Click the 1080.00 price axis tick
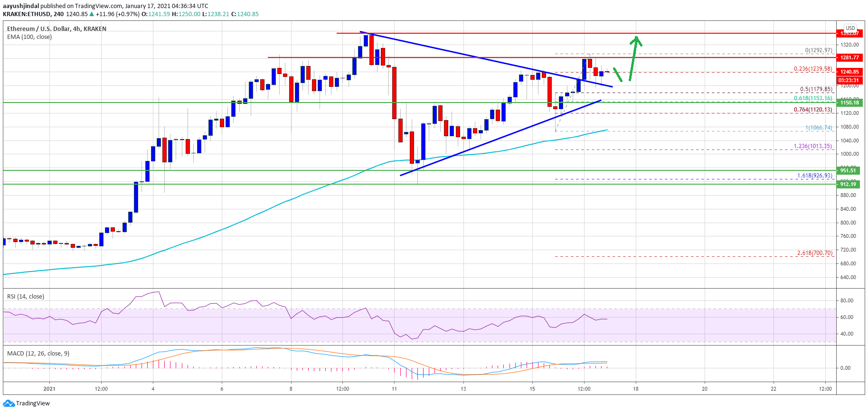This screenshot has width=868, height=412. (x=849, y=127)
